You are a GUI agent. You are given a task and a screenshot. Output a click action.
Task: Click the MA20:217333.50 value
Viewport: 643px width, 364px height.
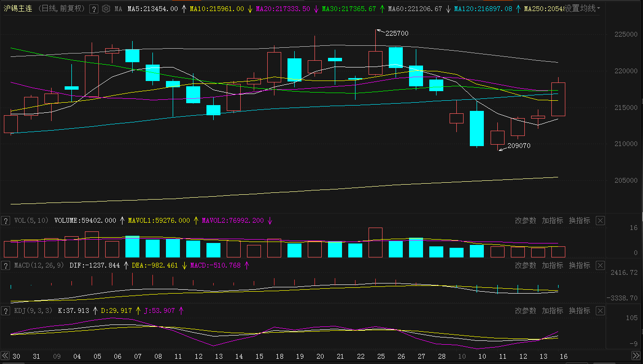pyautogui.click(x=283, y=9)
